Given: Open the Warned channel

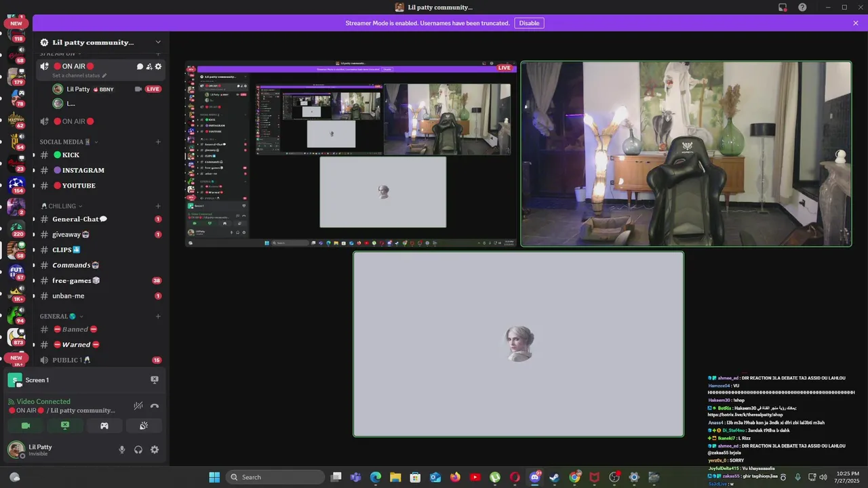Looking at the screenshot, I should (100, 344).
